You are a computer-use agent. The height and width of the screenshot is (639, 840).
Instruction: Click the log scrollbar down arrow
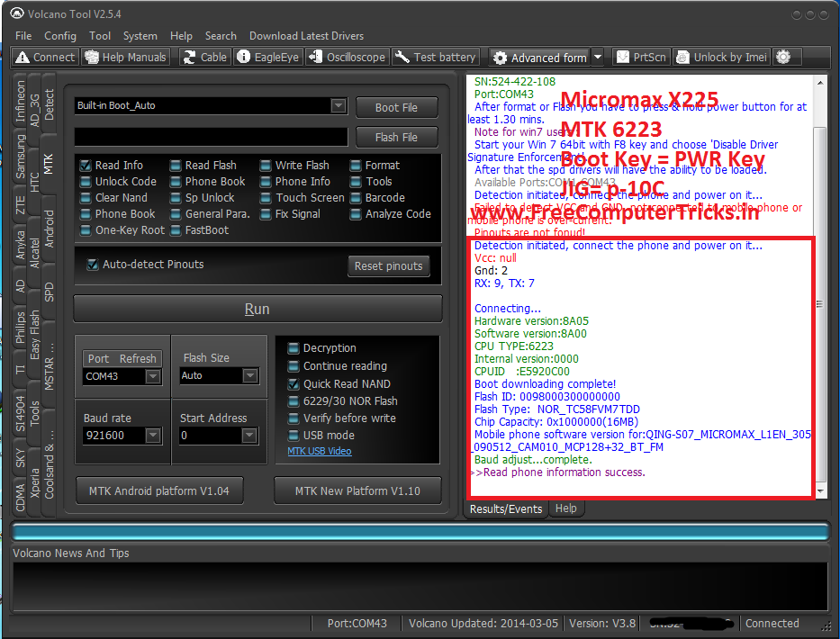click(x=820, y=491)
